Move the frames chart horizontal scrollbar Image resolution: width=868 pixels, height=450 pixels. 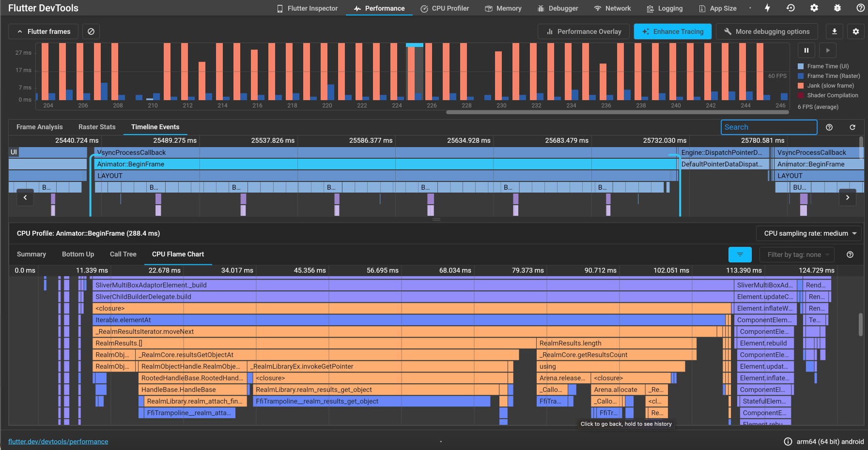(617, 112)
